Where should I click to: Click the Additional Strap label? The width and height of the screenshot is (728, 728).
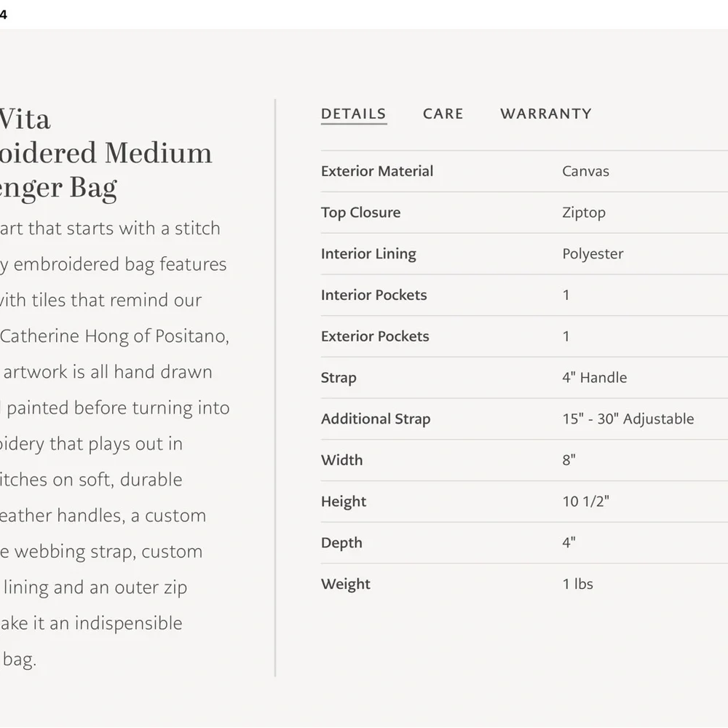pyautogui.click(x=376, y=419)
